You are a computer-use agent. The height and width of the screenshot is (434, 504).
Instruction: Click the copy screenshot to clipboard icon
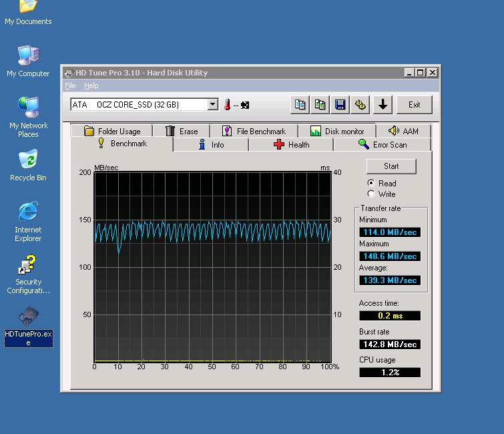[x=320, y=105]
